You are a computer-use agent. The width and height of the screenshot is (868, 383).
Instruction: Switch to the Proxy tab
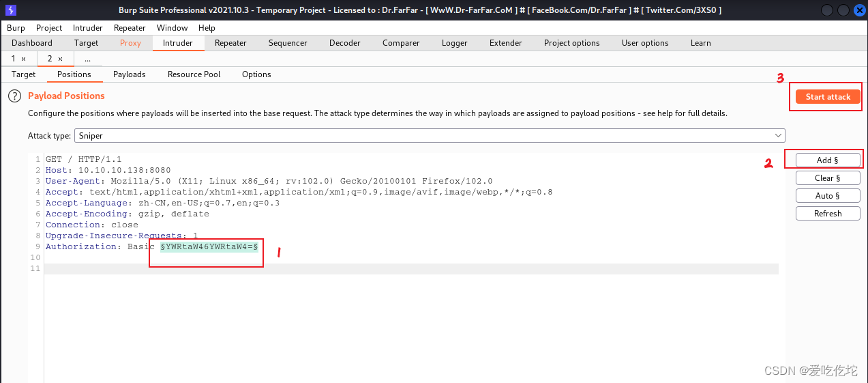(x=130, y=43)
